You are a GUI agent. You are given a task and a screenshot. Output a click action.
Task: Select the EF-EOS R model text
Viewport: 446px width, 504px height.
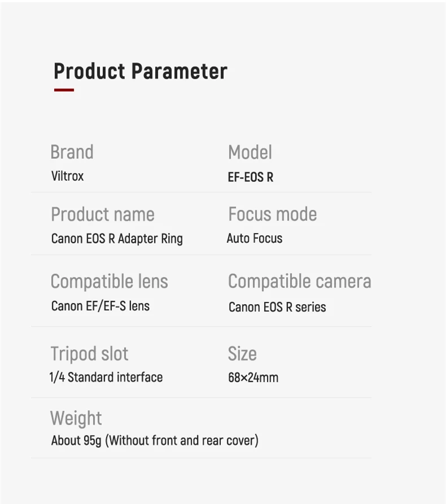[250, 177]
